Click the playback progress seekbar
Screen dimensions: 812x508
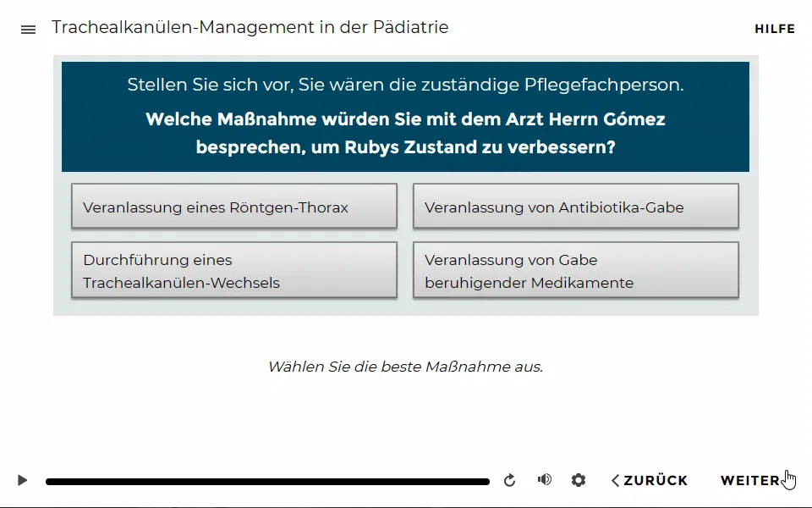click(x=267, y=482)
